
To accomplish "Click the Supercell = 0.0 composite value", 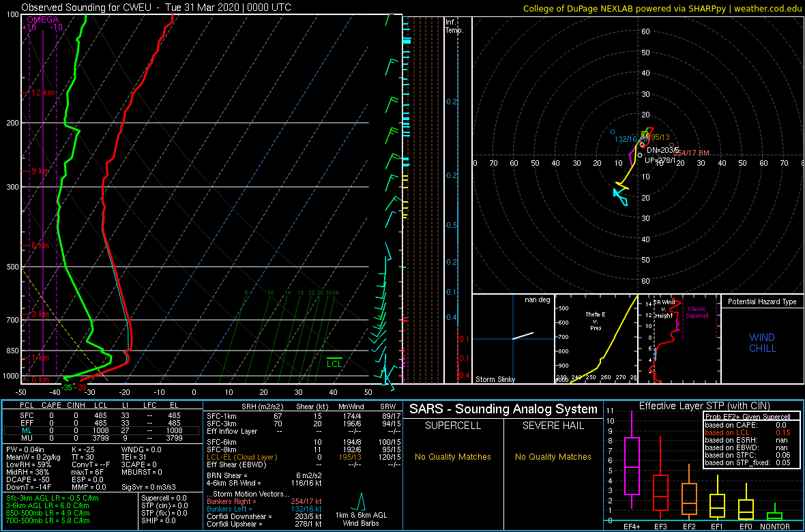I will tap(164, 498).
